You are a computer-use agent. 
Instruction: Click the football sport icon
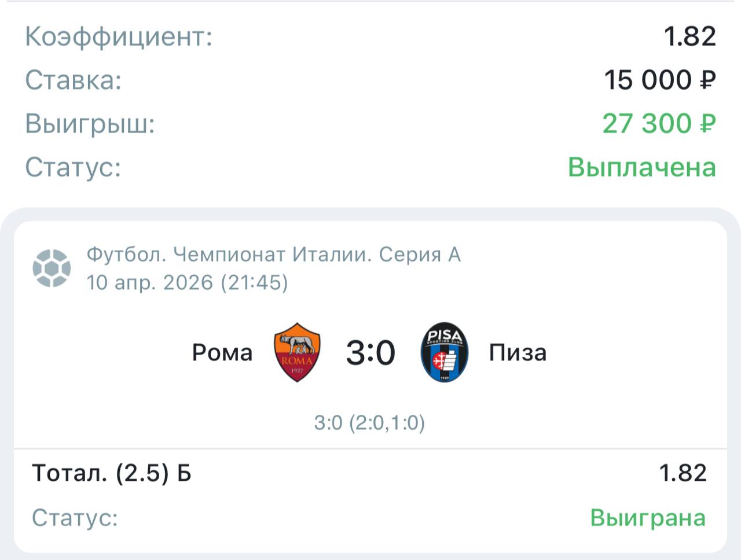click(52, 268)
